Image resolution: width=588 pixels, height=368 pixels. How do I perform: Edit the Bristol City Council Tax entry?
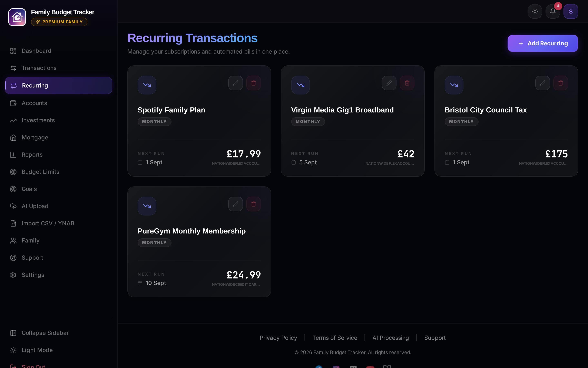coord(542,83)
